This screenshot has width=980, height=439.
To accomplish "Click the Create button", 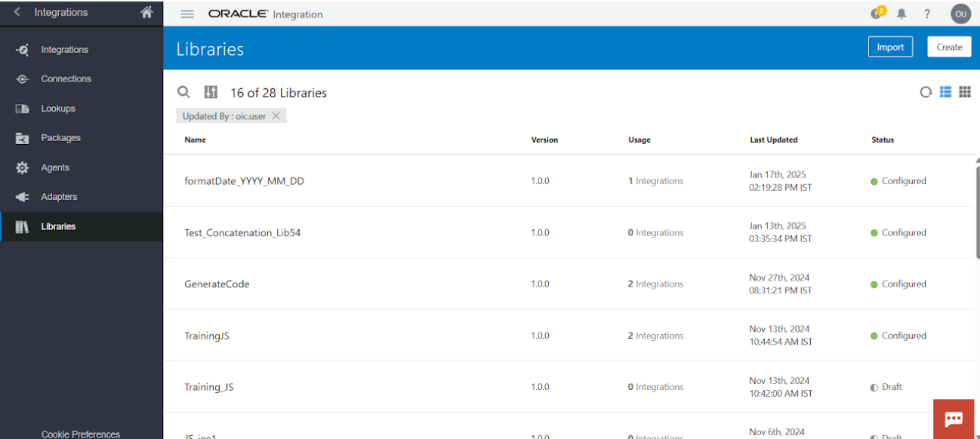I will tap(949, 47).
